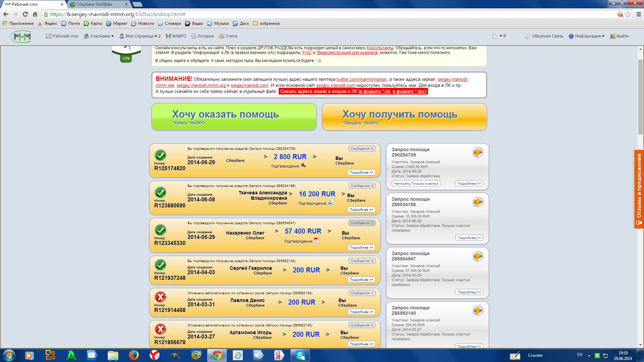Open Обратная Связь in header
Screen dimensions: 644x362
pyautogui.click(x=544, y=36)
